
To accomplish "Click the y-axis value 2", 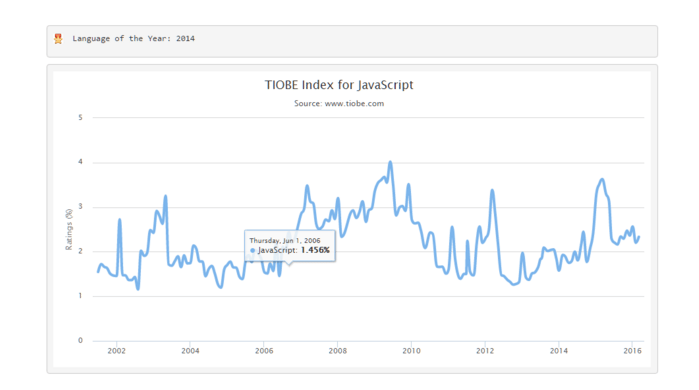I will 80,251.
